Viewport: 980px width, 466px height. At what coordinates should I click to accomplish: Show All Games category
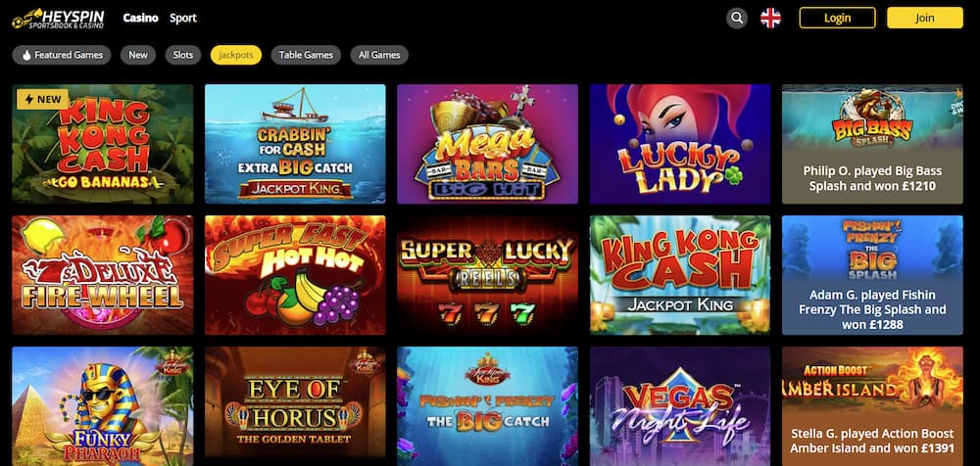point(379,55)
